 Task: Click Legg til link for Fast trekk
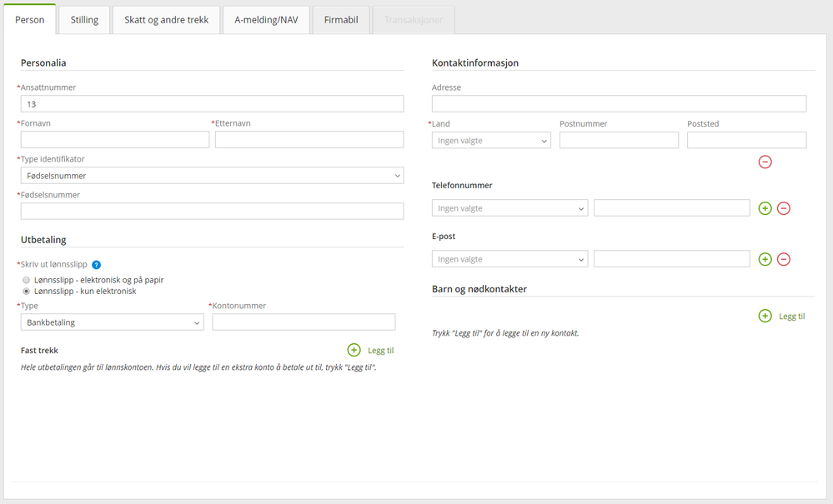pos(380,351)
